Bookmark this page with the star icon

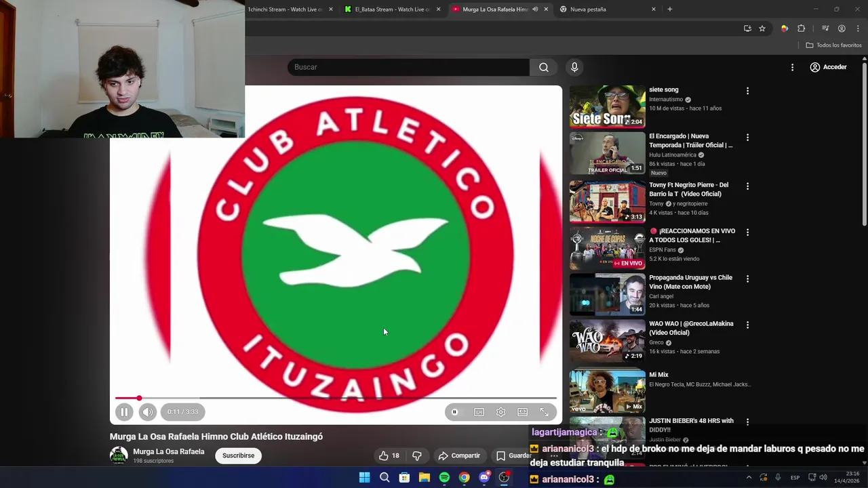tap(762, 28)
